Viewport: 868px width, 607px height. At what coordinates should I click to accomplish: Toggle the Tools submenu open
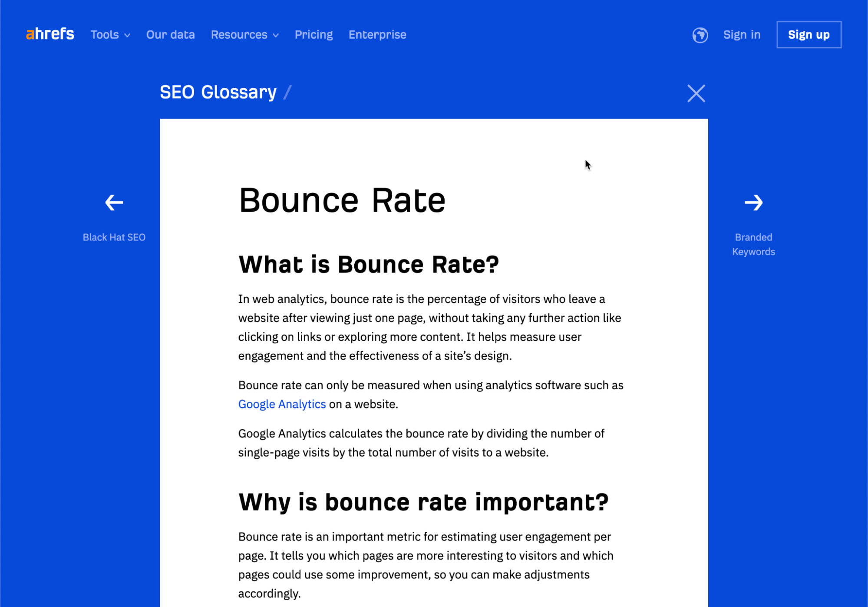[109, 34]
